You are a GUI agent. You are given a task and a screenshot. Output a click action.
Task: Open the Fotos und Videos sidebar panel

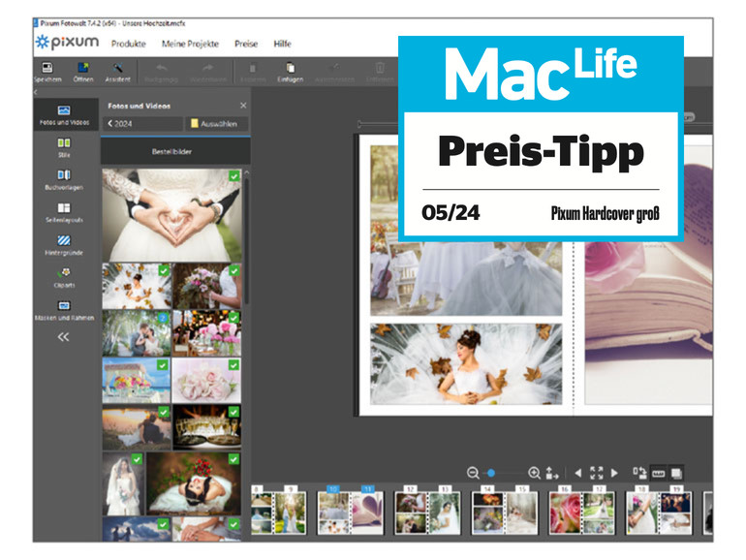pyautogui.click(x=64, y=115)
